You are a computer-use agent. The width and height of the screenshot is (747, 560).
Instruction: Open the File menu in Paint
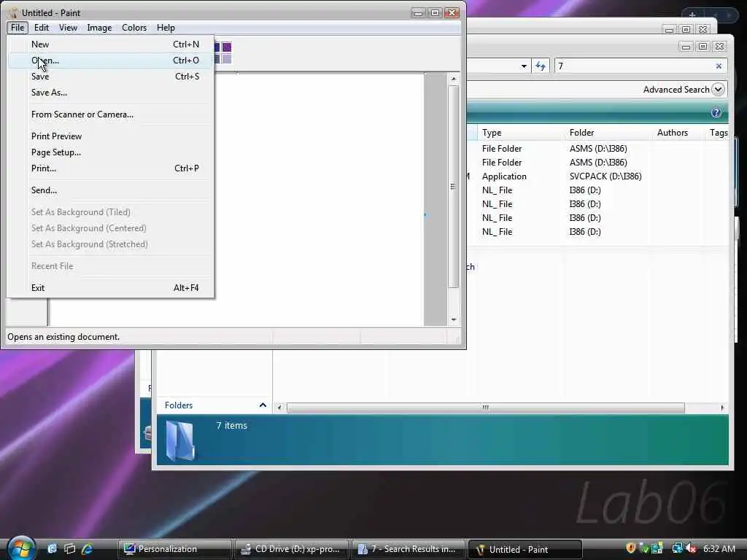[18, 28]
